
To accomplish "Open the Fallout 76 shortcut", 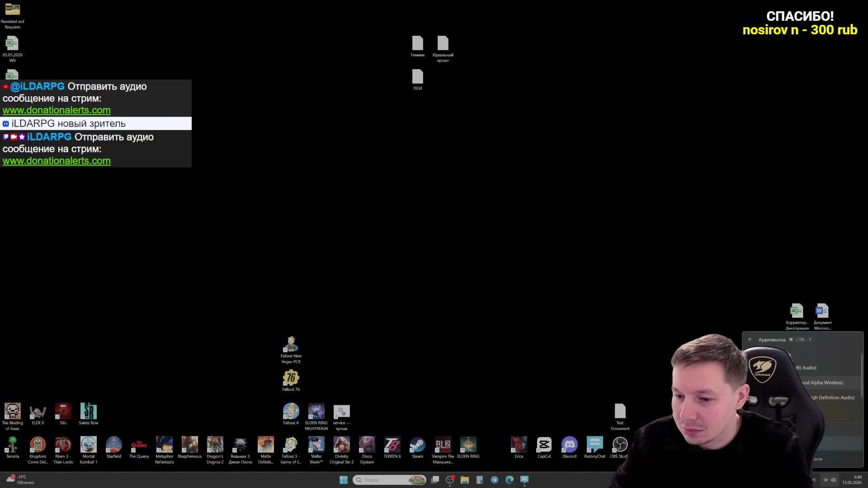I will 291,378.
